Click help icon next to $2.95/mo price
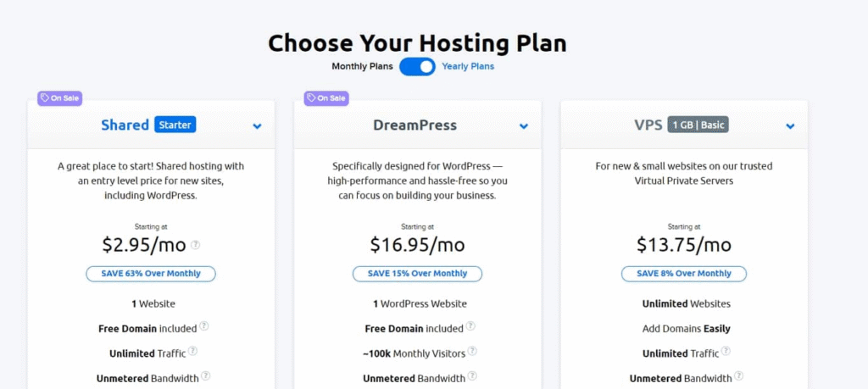 coord(196,246)
